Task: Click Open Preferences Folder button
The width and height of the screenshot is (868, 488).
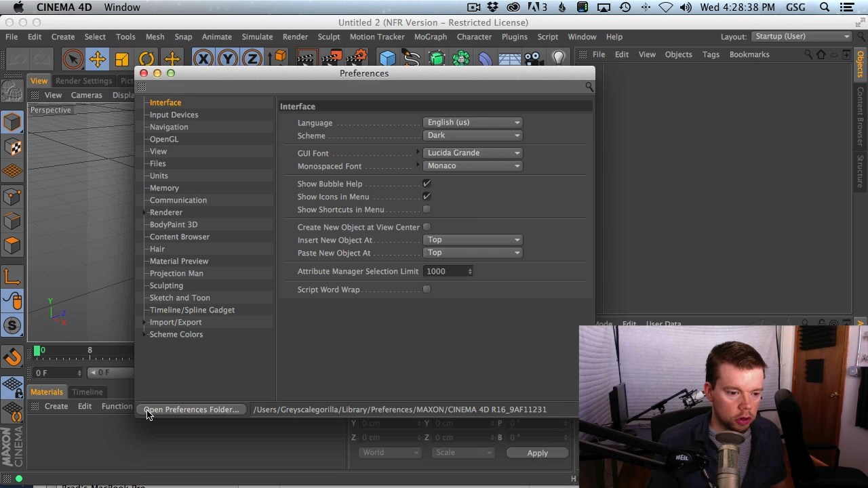Action: 191,409
